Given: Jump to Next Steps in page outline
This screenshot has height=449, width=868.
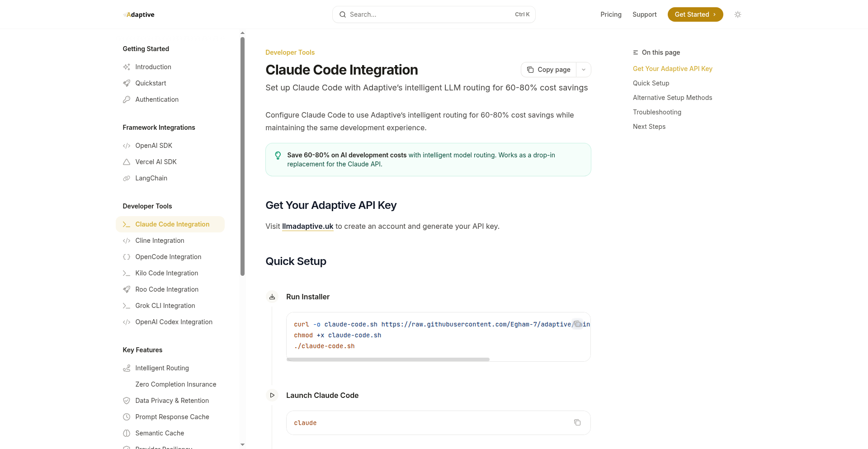Looking at the screenshot, I should (x=649, y=127).
